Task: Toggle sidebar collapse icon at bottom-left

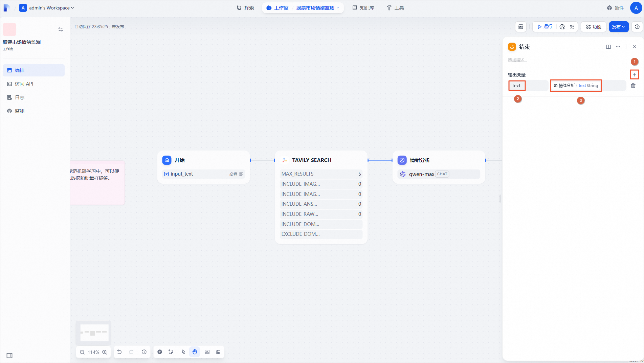Action: coord(9,356)
